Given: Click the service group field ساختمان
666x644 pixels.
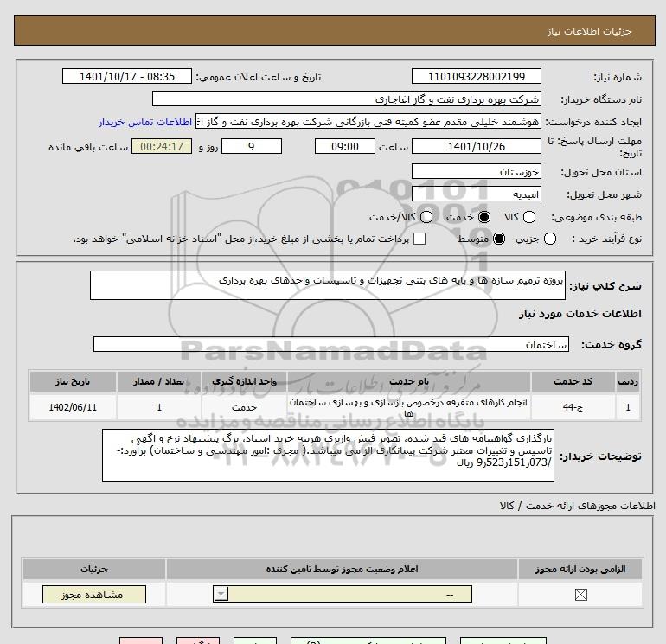Looking at the screenshot, I should (331, 344).
